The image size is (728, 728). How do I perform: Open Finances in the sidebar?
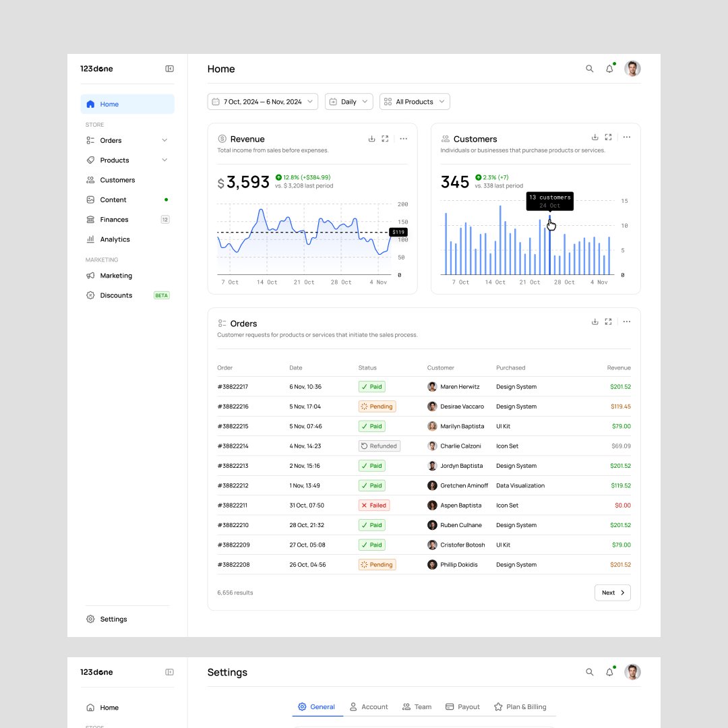(x=127, y=220)
